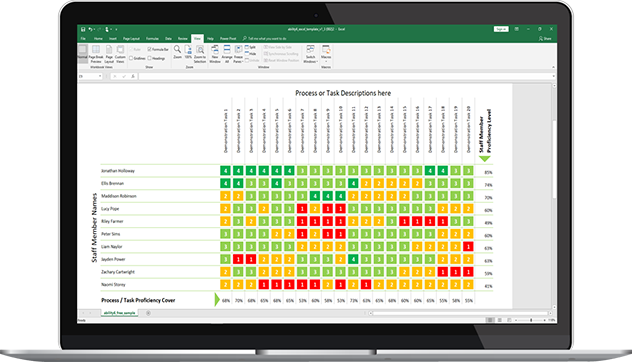Click Zoom to Selection
The image size is (632, 362).
[200, 54]
